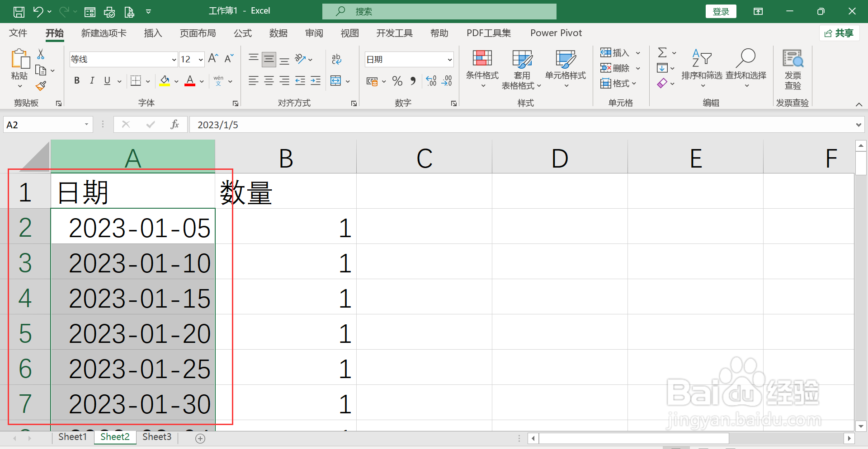The image size is (868, 449).
Task: Apply comma style number format
Action: (x=413, y=81)
